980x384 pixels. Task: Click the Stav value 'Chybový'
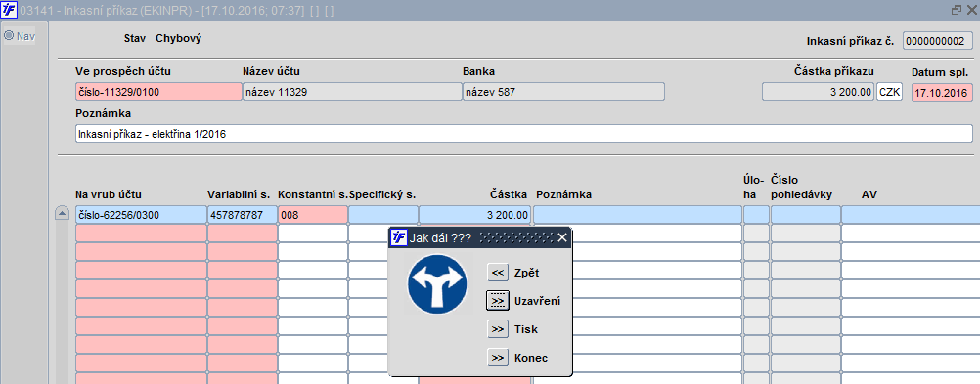179,38
